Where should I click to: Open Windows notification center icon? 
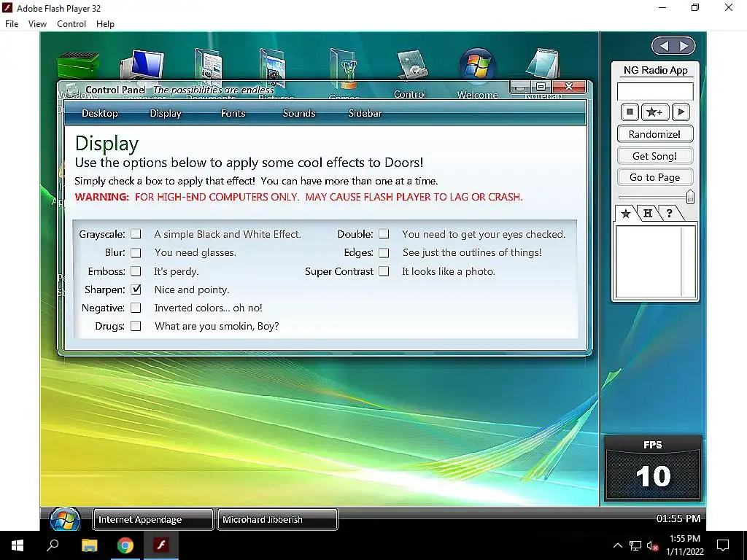point(723,545)
